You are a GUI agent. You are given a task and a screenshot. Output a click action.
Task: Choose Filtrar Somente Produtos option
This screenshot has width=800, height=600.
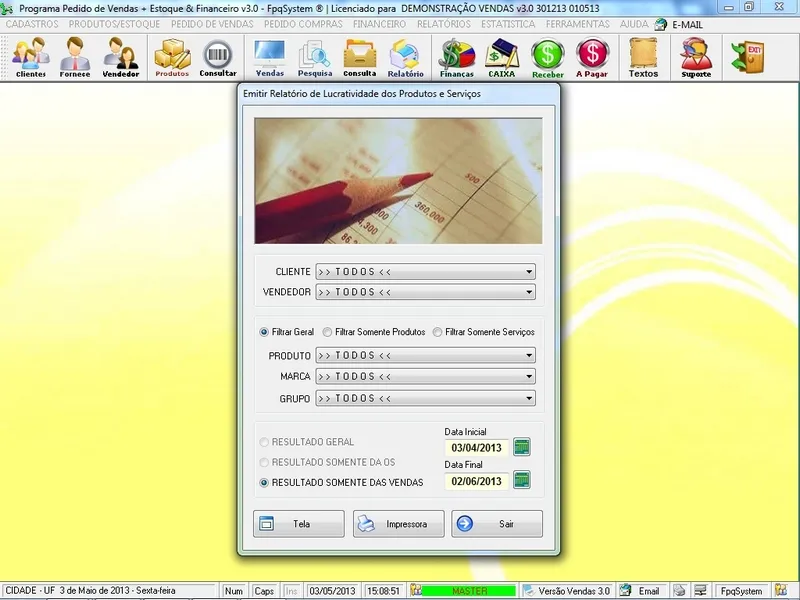[328, 332]
